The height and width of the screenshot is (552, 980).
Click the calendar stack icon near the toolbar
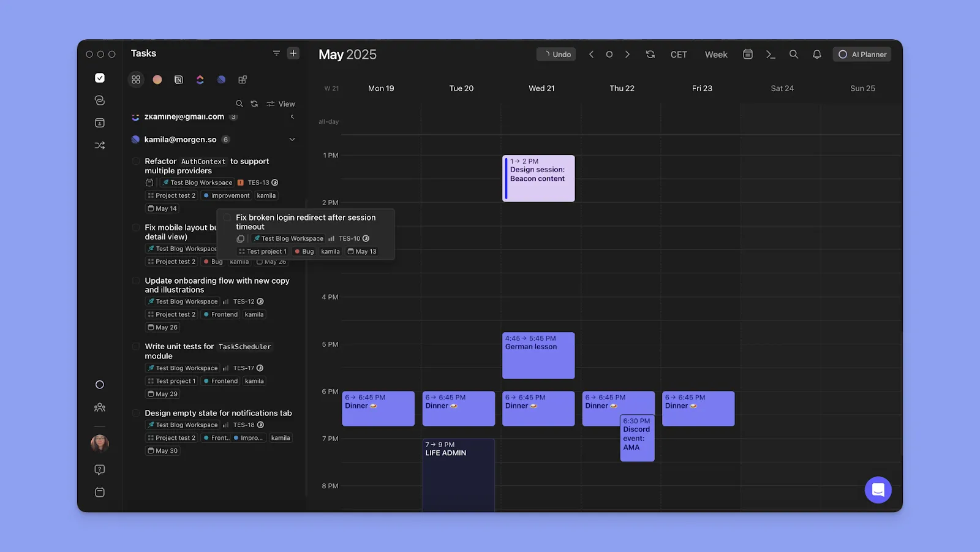coord(747,55)
